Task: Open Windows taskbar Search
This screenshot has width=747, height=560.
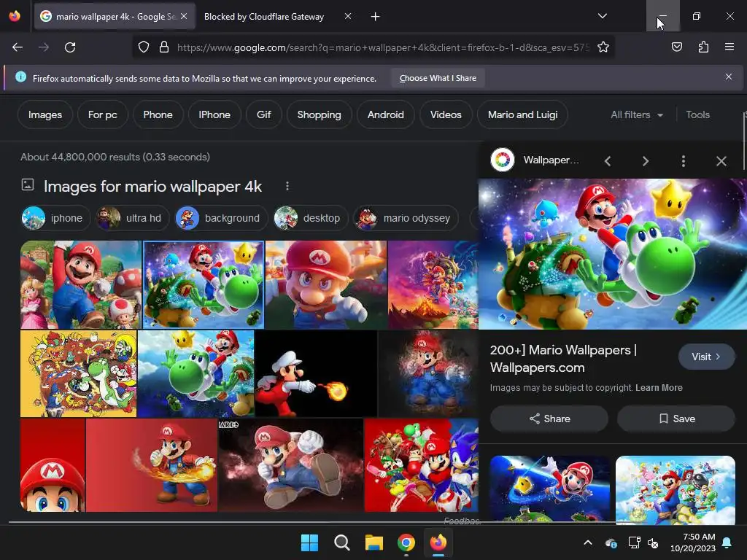Action: (342, 542)
